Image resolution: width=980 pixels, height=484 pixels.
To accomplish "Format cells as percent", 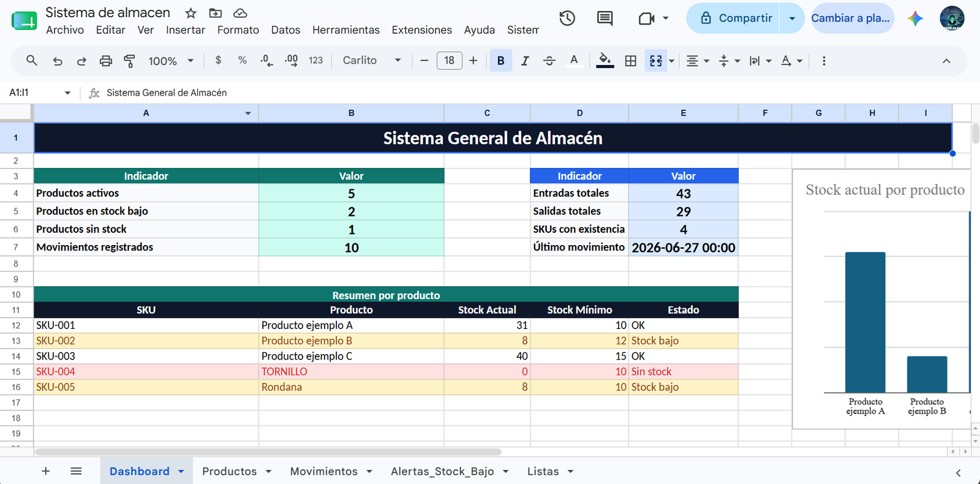I will coord(243,60).
